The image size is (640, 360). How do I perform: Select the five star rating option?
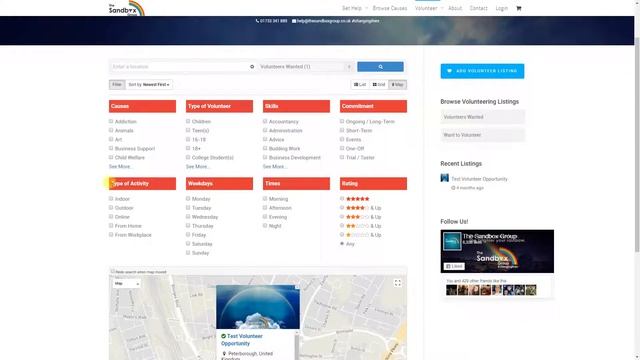[342, 199]
